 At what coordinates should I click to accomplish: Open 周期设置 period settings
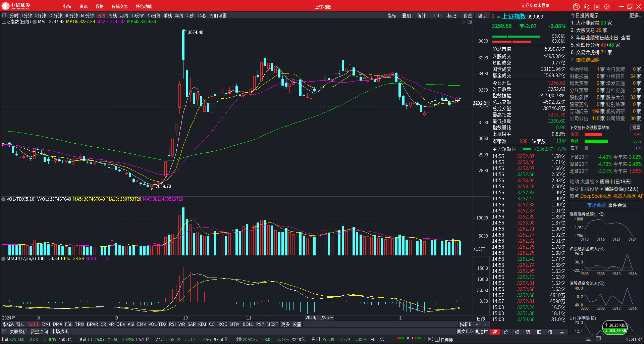pyautogui.click(x=218, y=16)
